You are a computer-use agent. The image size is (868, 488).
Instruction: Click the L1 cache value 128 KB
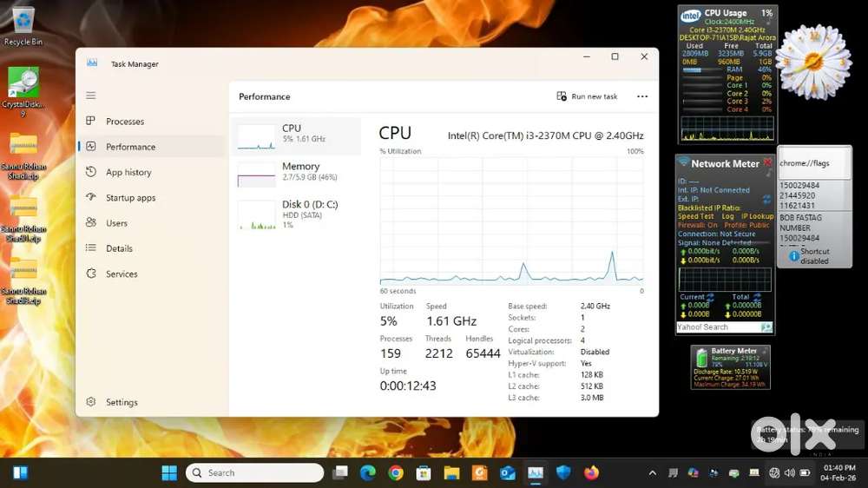pos(592,375)
